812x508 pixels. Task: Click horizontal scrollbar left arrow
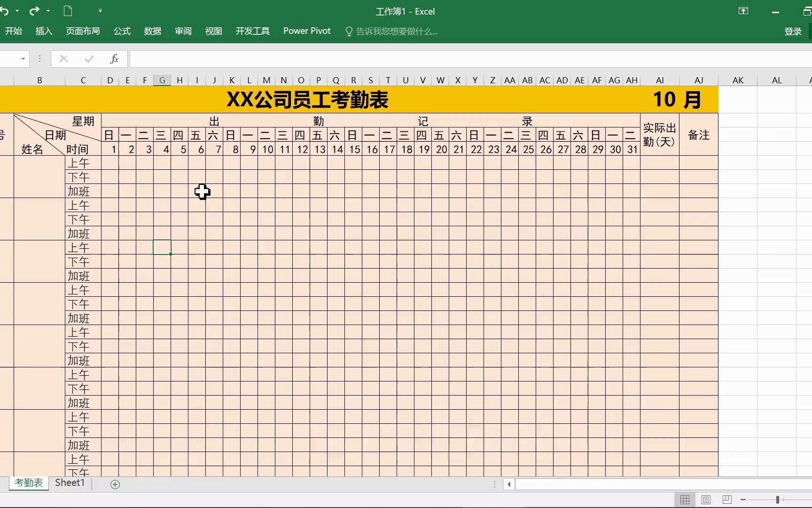point(509,484)
